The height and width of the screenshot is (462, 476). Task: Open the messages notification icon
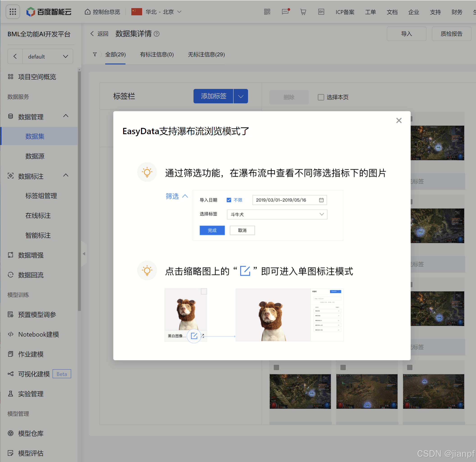[x=285, y=12]
